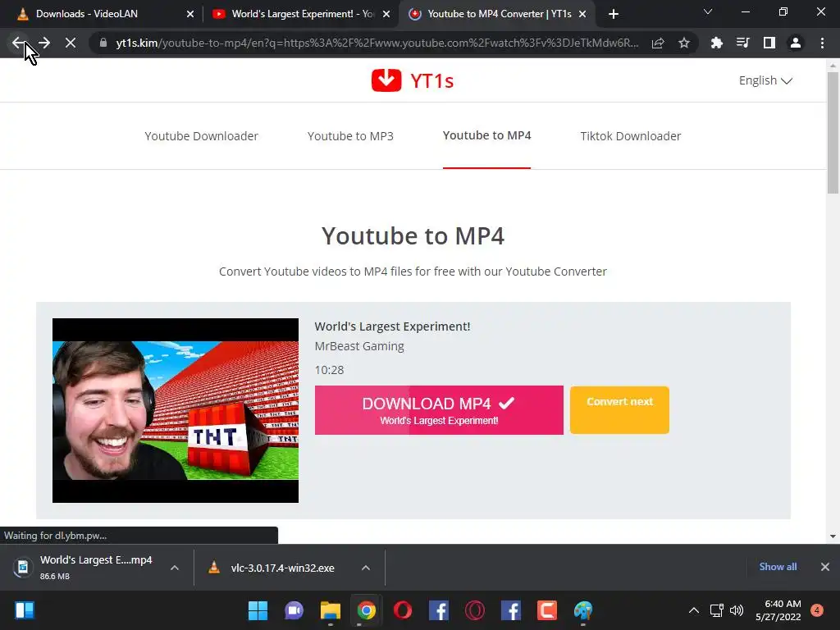Close the downloads bar
Screen dimensions: 840x630
pyautogui.click(x=825, y=567)
